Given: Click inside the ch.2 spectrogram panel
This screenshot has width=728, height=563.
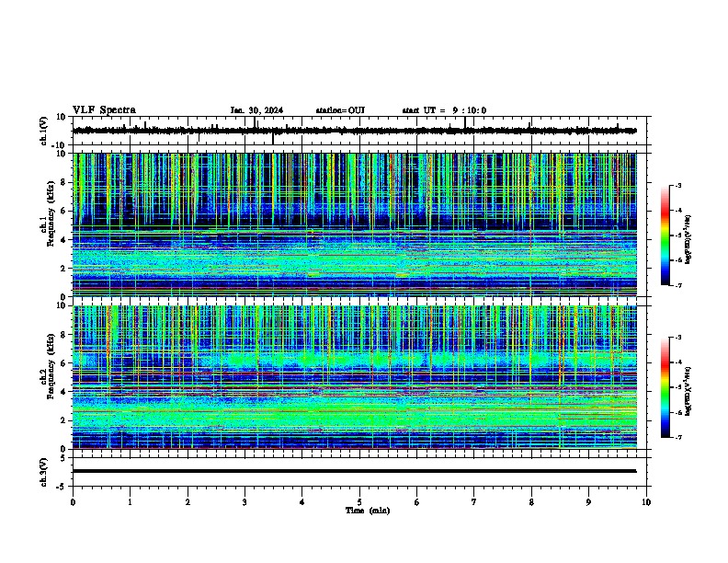Looking at the screenshot, I should tap(354, 377).
